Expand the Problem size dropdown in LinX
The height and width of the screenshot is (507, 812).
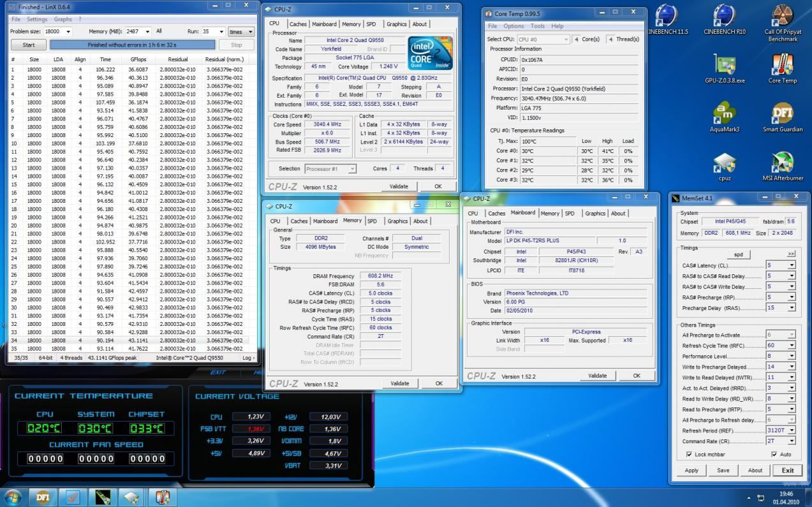click(68, 31)
